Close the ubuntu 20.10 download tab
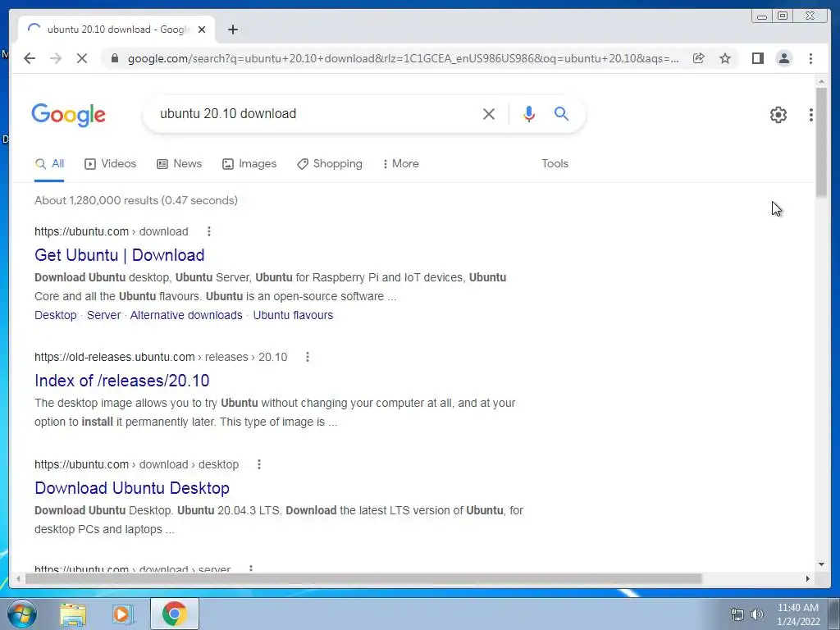This screenshot has height=630, width=840. point(202,30)
